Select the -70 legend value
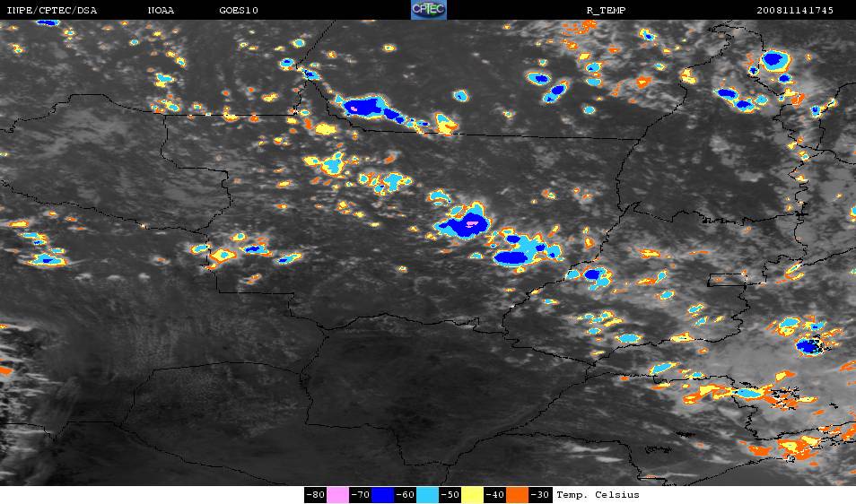856x504 pixels. (x=361, y=495)
